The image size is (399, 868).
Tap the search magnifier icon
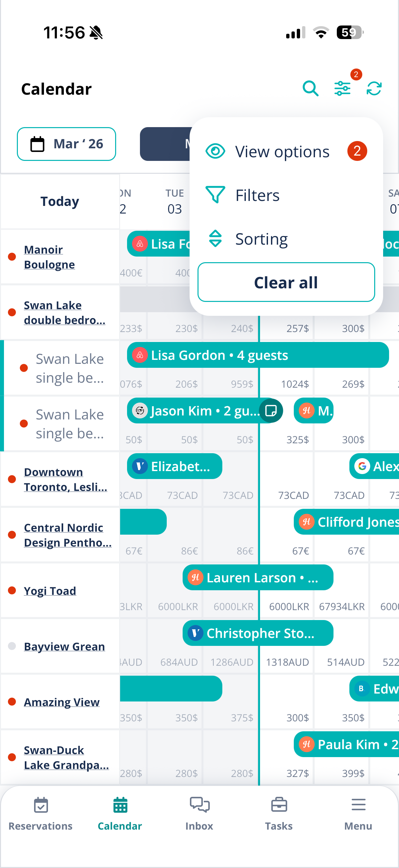point(310,89)
